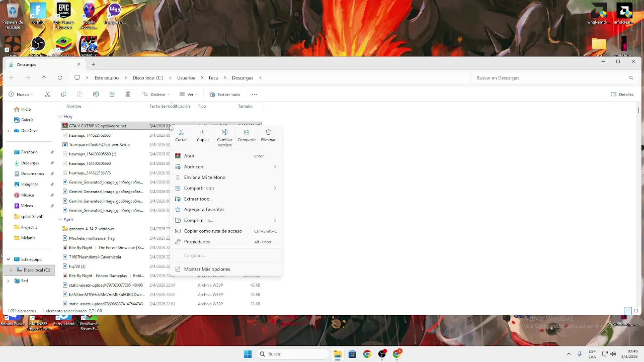Choose Extraer todo... in context menu

tap(226, 199)
